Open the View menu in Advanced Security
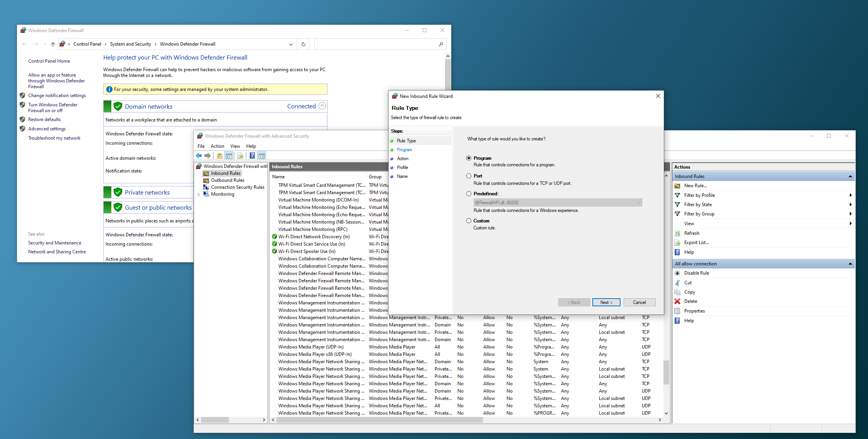868x439 pixels. tap(235, 146)
